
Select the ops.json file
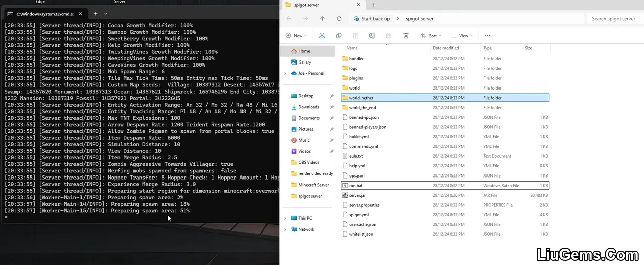(357, 176)
